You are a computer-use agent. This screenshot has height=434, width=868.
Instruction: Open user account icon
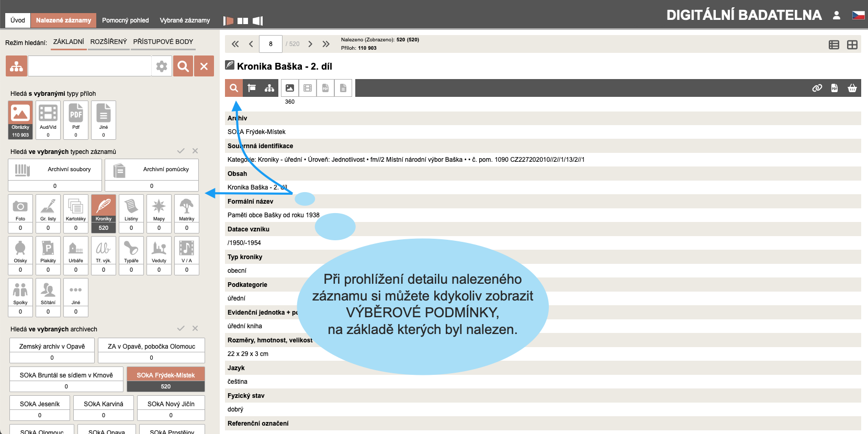tap(837, 15)
